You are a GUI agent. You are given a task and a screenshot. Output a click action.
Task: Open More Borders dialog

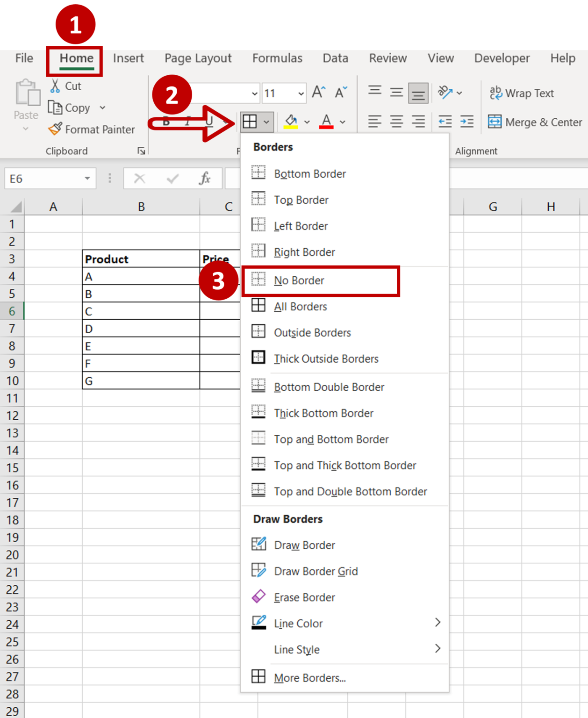click(309, 677)
